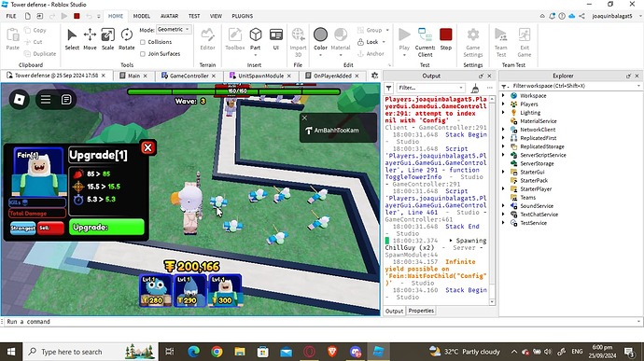Select the Move tool in ribbon
Image resolution: width=644 pixels, height=361 pixels.
pyautogui.click(x=90, y=39)
